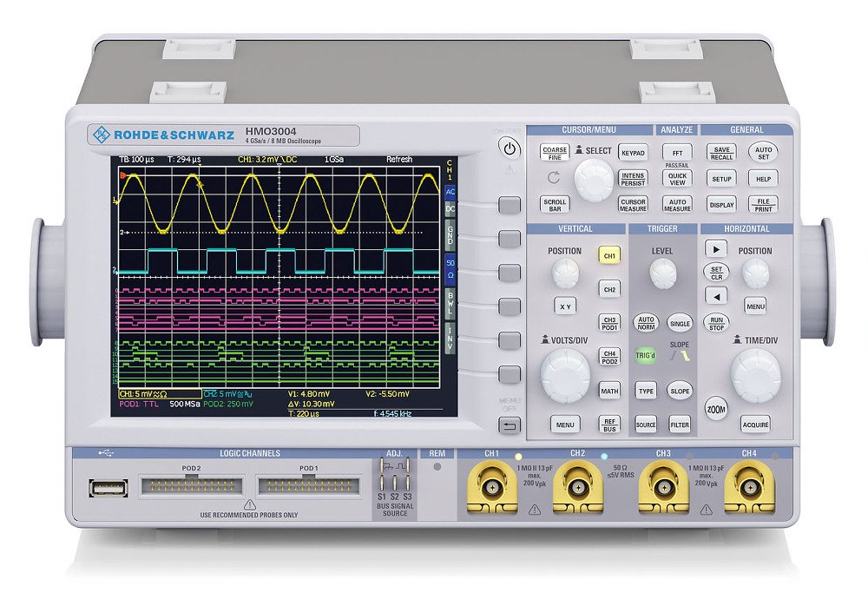Open CURSOR MEASURE function
The image size is (868, 599).
coord(633,205)
